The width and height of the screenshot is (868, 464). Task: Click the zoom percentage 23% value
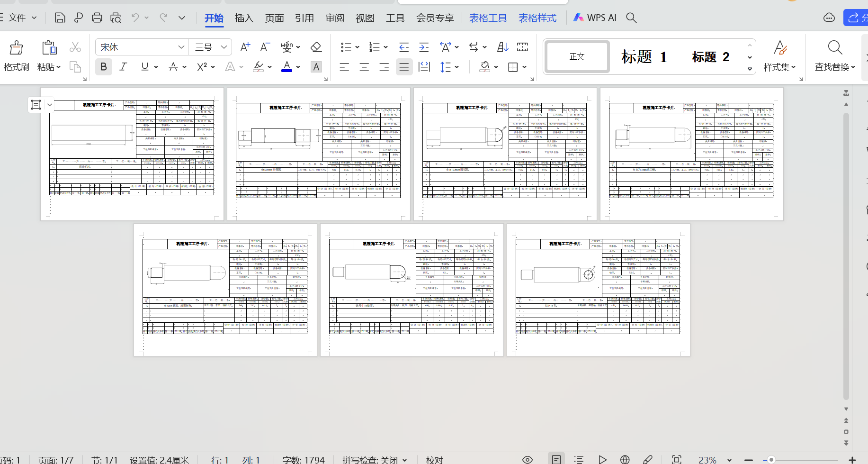(707, 460)
